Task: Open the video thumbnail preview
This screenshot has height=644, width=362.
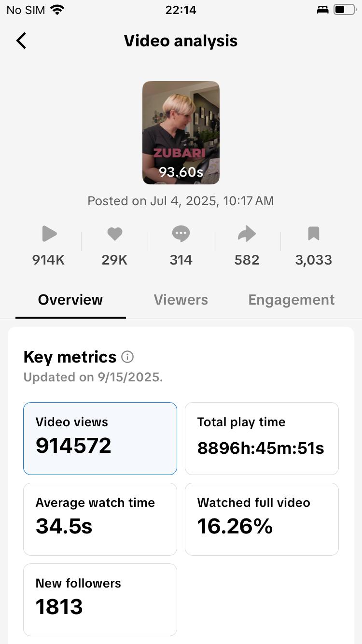Action: click(181, 132)
